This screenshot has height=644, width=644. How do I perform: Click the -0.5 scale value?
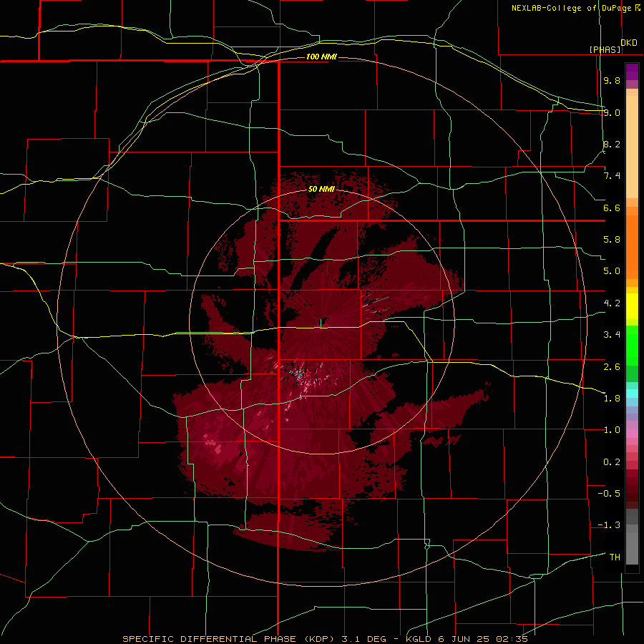pyautogui.click(x=609, y=494)
